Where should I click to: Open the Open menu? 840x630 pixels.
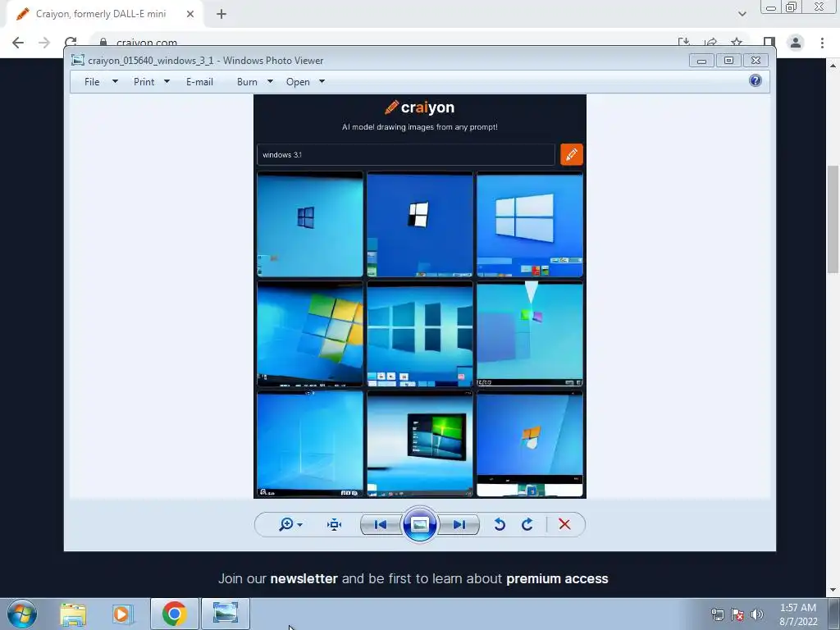[x=298, y=82]
